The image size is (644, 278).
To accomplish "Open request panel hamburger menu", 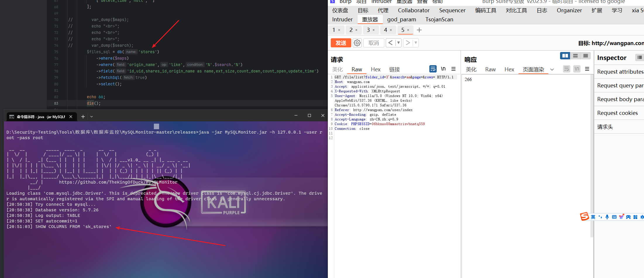I will tap(454, 69).
